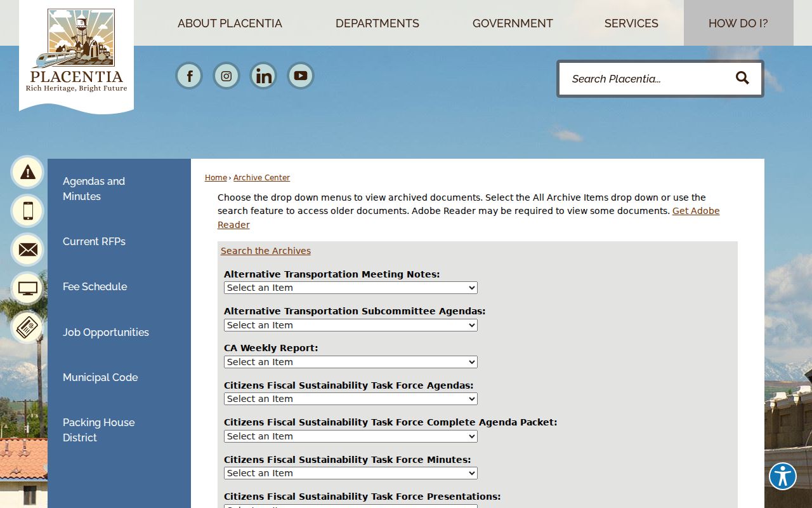Open the LinkedIn social icon
The width and height of the screenshot is (812, 508).
tap(263, 76)
